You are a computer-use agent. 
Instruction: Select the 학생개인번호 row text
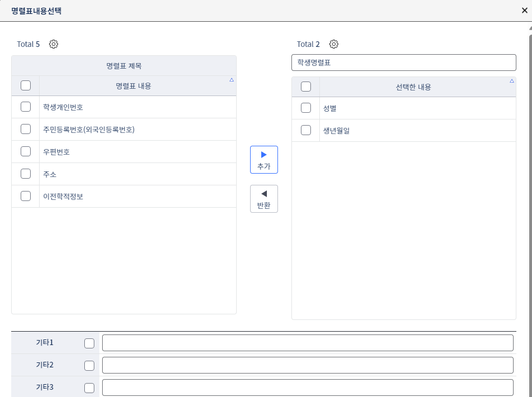63,107
